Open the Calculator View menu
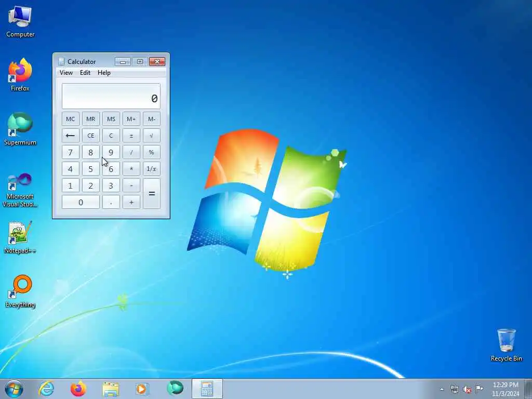Viewport: 532px width, 399px height. tap(66, 73)
